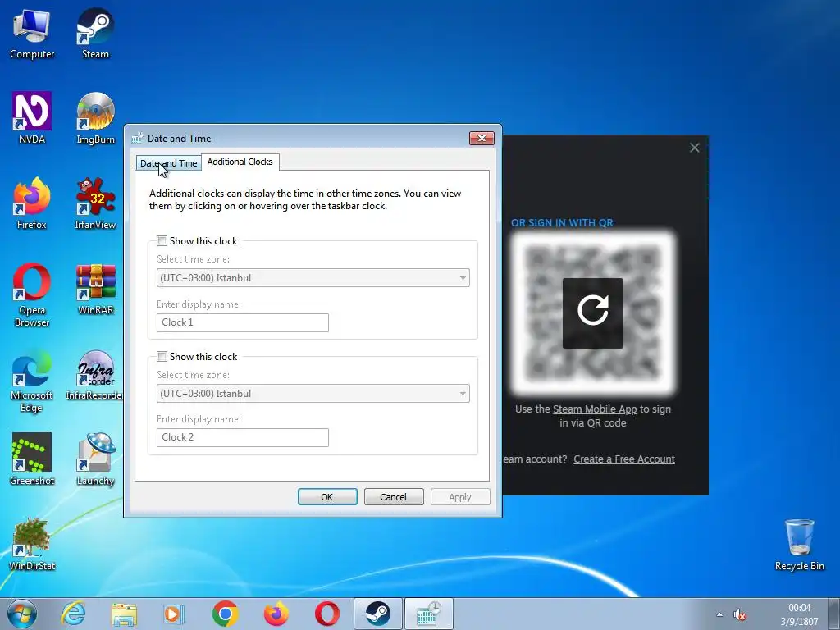Select the Recycle Bin icon

tap(799, 545)
